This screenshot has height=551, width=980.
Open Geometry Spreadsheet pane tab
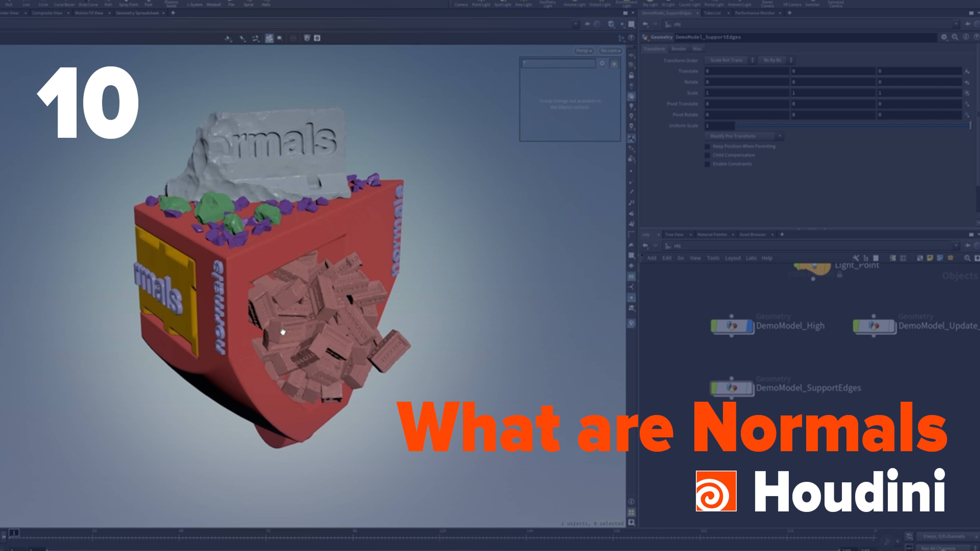(137, 13)
